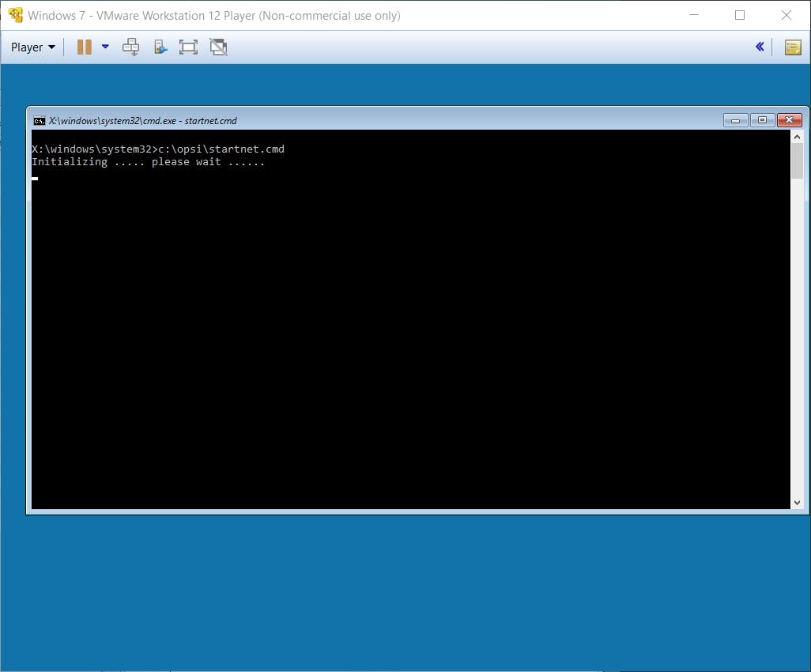Expand the power options dropdown arrow
Screen dimensions: 811x672
coord(105,47)
